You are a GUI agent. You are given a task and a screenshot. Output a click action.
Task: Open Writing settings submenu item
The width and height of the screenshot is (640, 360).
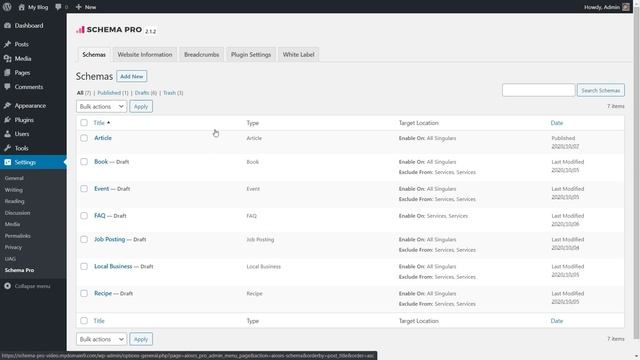[x=13, y=190]
